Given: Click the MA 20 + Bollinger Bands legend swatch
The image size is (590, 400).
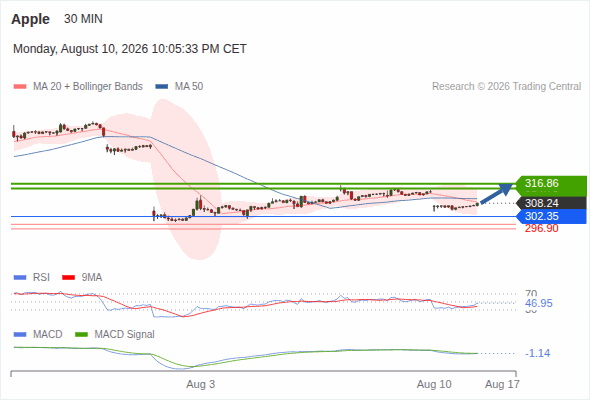Looking at the screenshot, I should click(20, 87).
